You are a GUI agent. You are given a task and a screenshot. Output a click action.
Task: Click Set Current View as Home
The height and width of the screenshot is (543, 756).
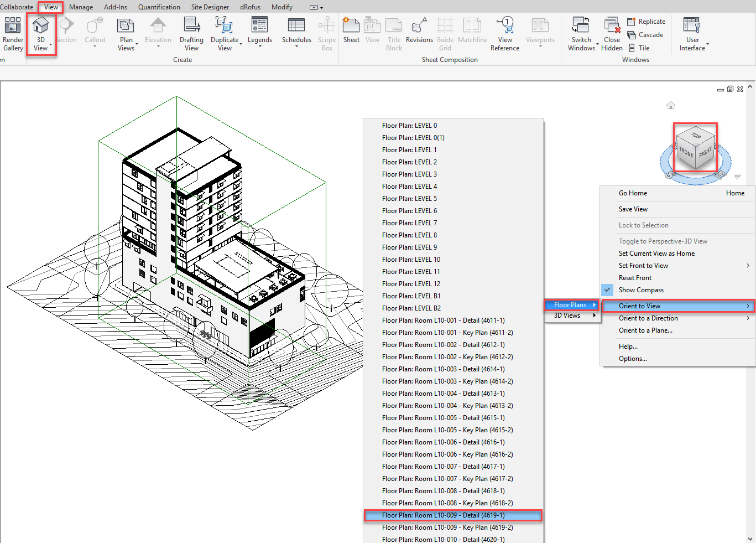[x=656, y=254]
